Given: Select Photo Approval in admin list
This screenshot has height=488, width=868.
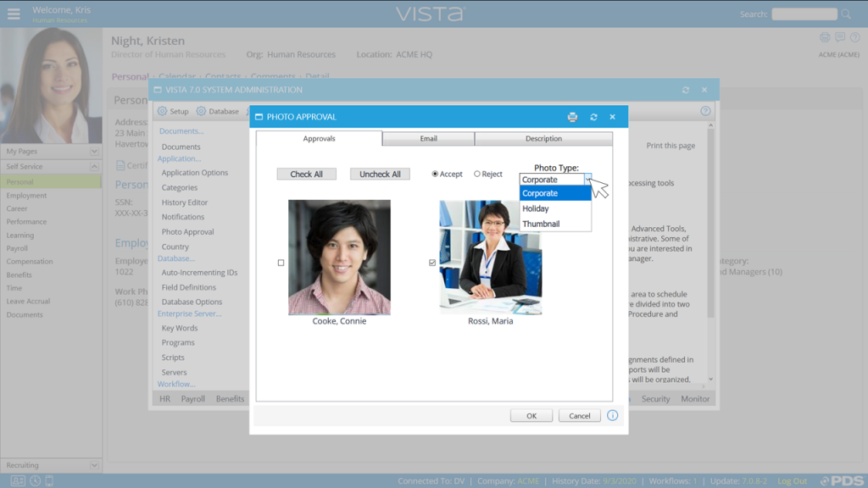Looking at the screenshot, I should (x=187, y=232).
